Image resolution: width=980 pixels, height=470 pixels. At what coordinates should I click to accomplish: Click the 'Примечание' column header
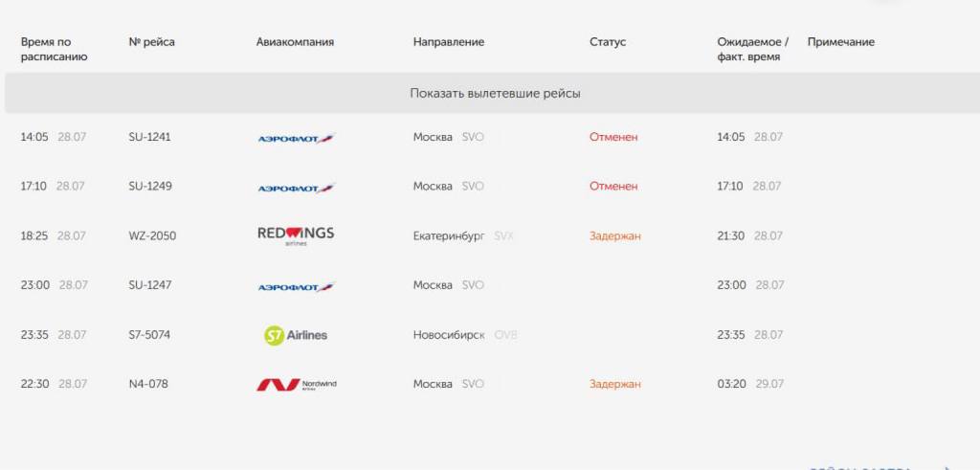pos(840,42)
